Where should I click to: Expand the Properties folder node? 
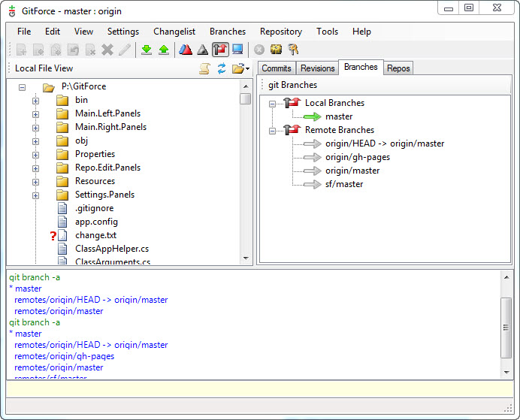[36, 155]
